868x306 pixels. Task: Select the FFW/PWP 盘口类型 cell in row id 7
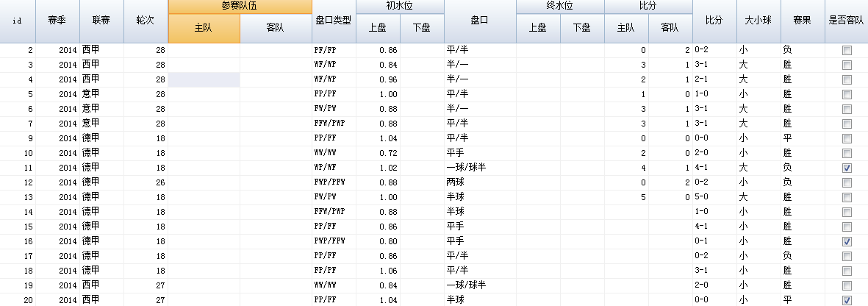334,124
